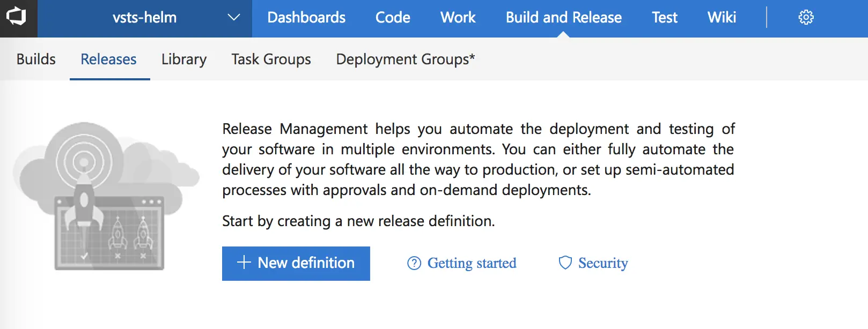The image size is (868, 329).
Task: Expand the vsts-helm project dropdown arrow
Action: click(x=233, y=18)
